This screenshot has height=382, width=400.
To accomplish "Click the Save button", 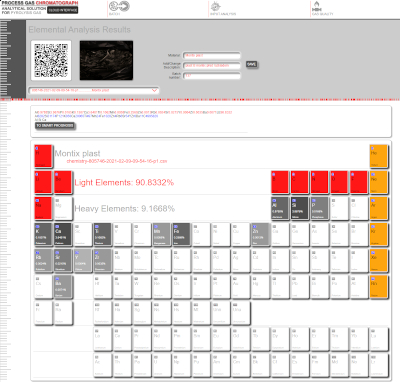I will pos(252,64).
